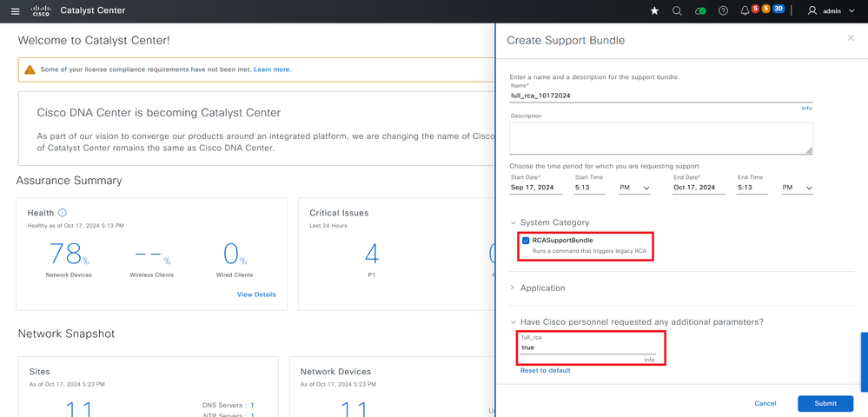Open the hamburger navigation menu

[x=16, y=11]
